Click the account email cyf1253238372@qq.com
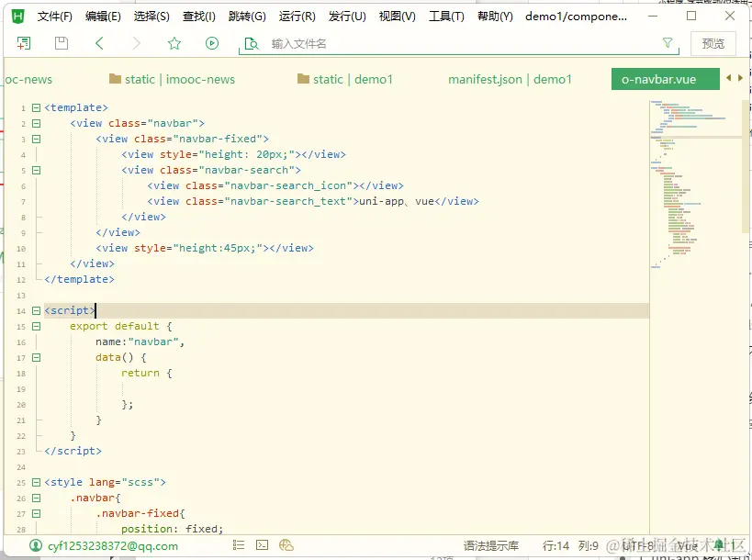752x560 pixels. point(113,546)
